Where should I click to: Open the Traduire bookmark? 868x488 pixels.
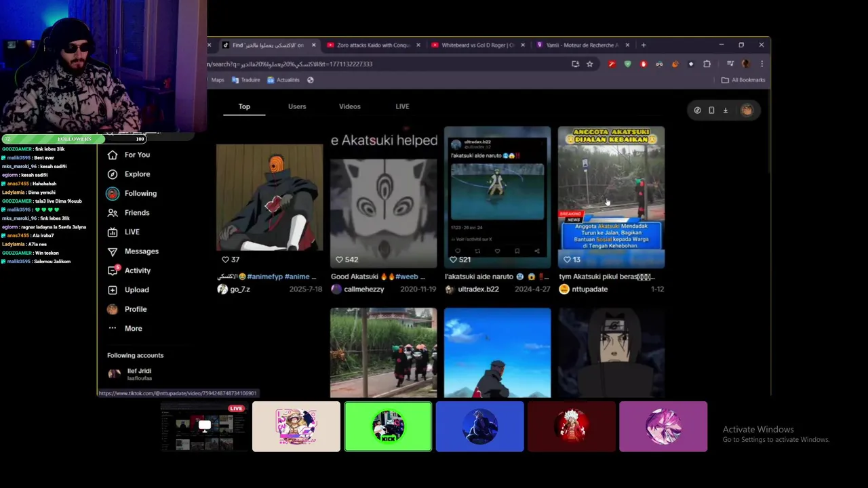(245, 80)
